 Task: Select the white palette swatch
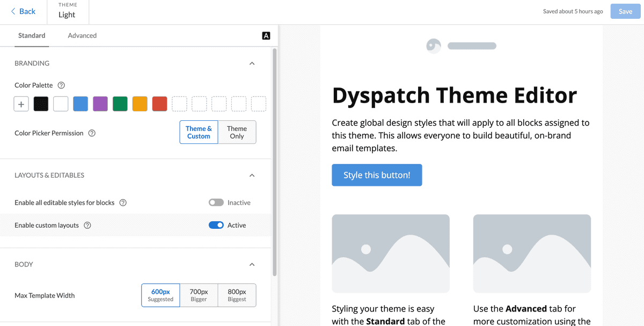pyautogui.click(x=61, y=104)
